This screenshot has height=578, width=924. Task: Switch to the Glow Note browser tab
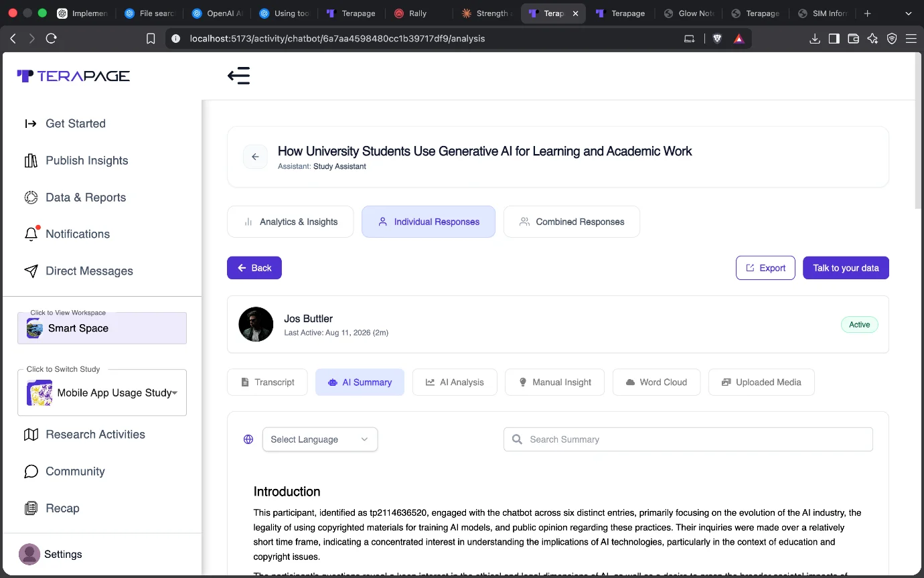tap(689, 13)
